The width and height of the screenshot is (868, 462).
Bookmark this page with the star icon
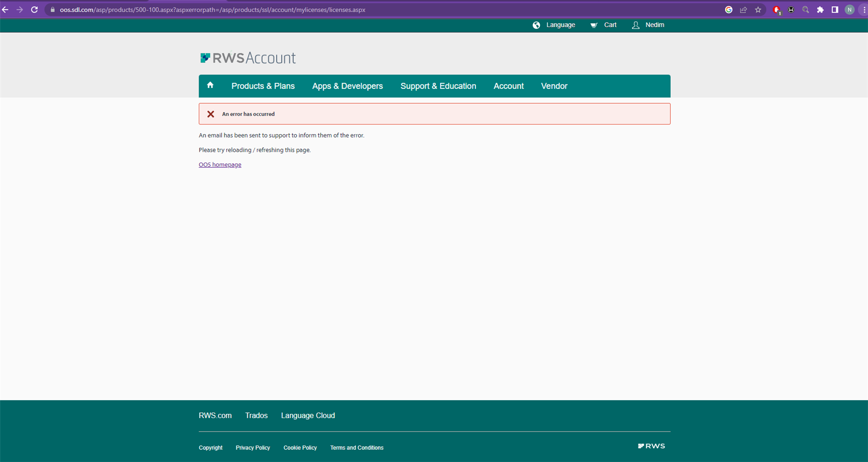coord(758,10)
